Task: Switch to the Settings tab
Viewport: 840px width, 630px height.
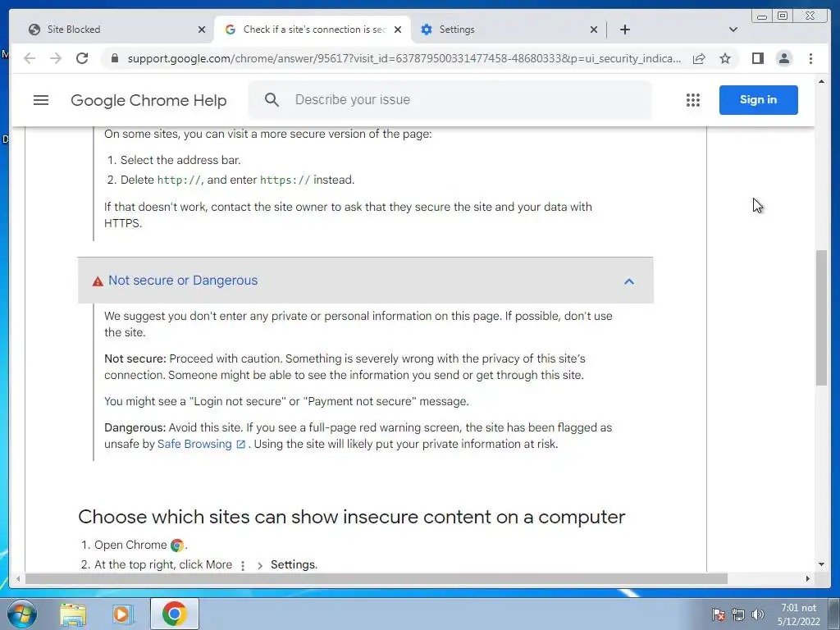Action: pos(509,30)
